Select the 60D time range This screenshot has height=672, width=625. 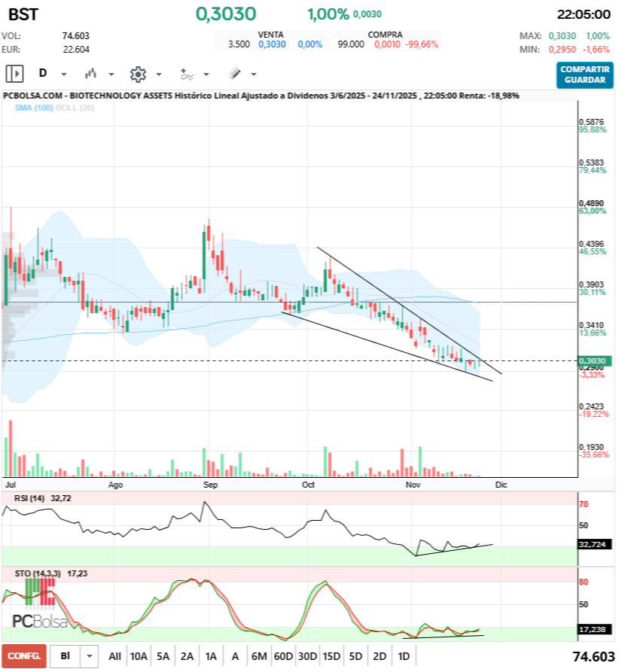[x=283, y=656]
